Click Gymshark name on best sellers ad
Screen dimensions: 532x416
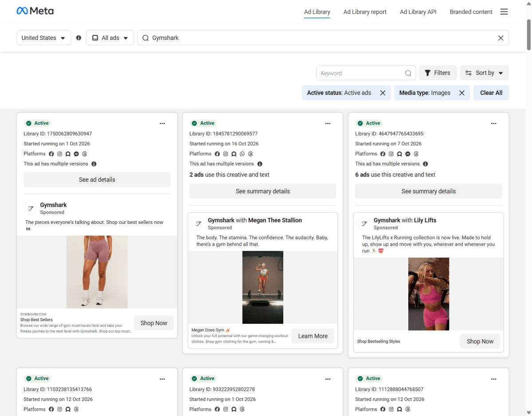click(53, 205)
